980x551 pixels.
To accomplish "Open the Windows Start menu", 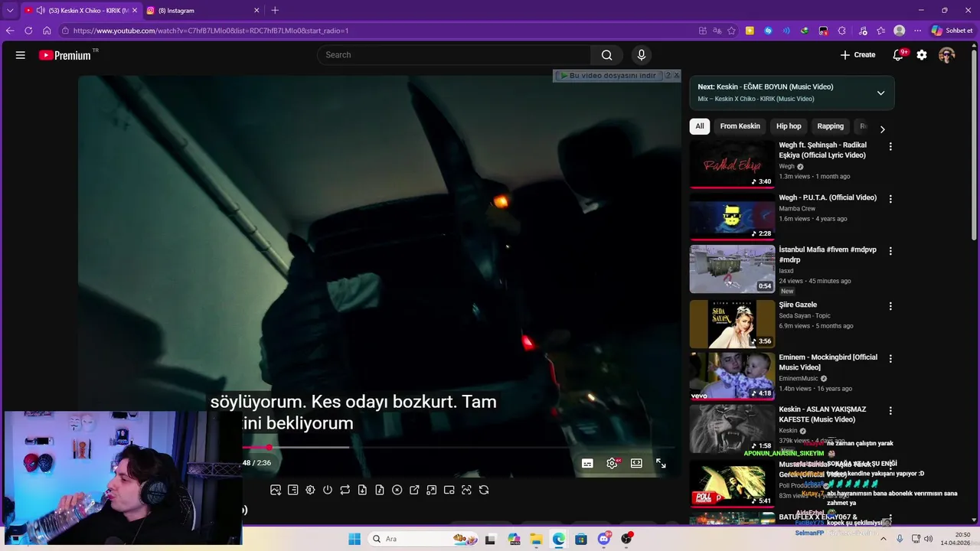I will pyautogui.click(x=354, y=539).
